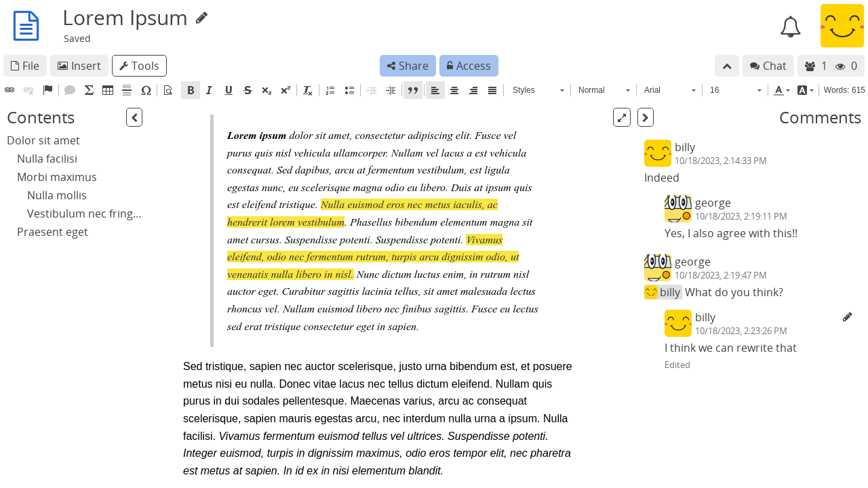Click the Share button

407,65
